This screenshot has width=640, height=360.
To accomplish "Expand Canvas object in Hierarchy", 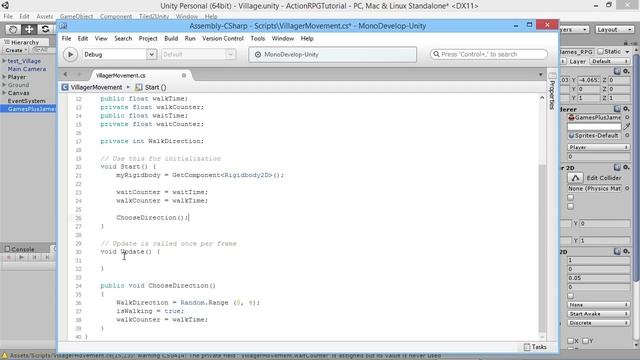I will (x=4, y=93).
